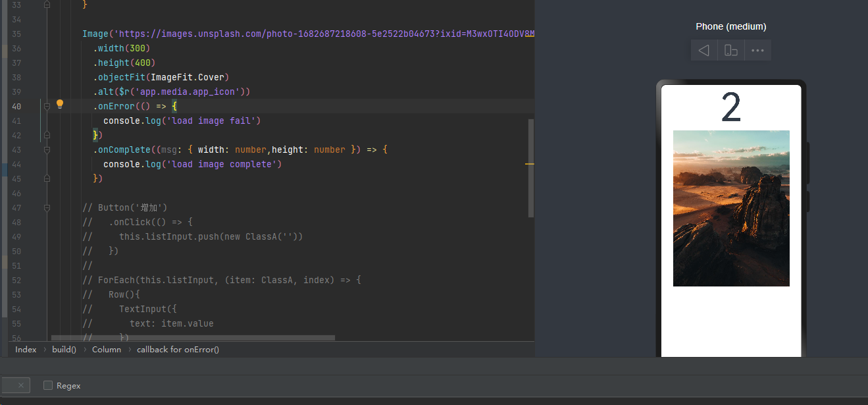Viewport: 868px width, 405px height.
Task: Click line number 40 in the gutter
Action: pos(16,106)
